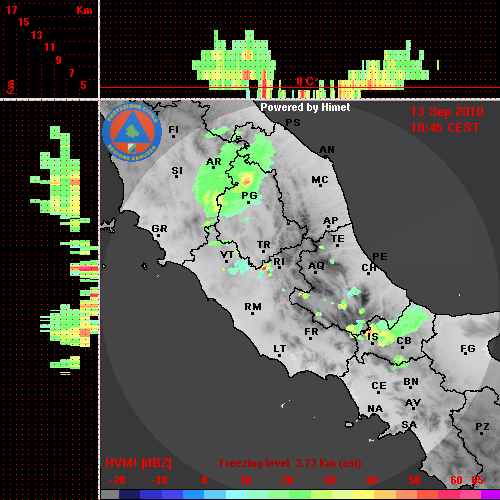Image resolution: width=500 pixels, height=500 pixels.
Task: Click the '30' value on dBZ scale
Action: point(329,480)
